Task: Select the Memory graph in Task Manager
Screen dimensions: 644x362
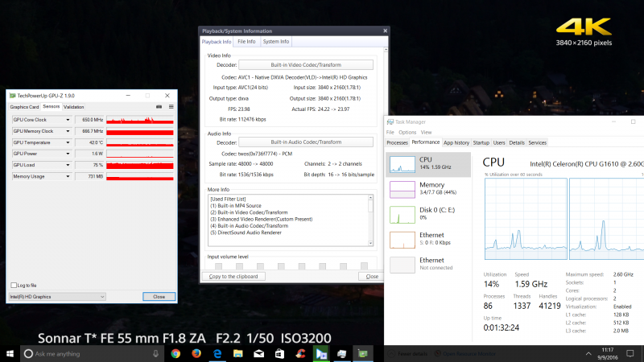Action: point(402,189)
